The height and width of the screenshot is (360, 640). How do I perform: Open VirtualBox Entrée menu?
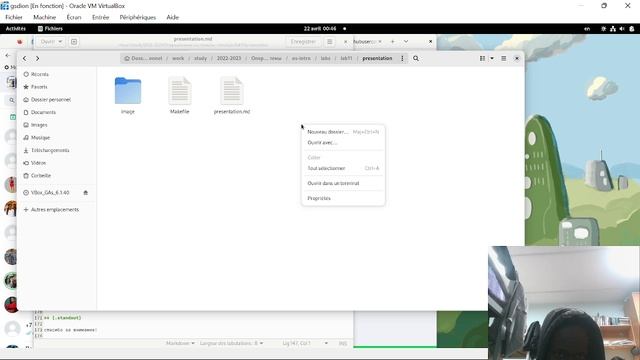(x=100, y=17)
